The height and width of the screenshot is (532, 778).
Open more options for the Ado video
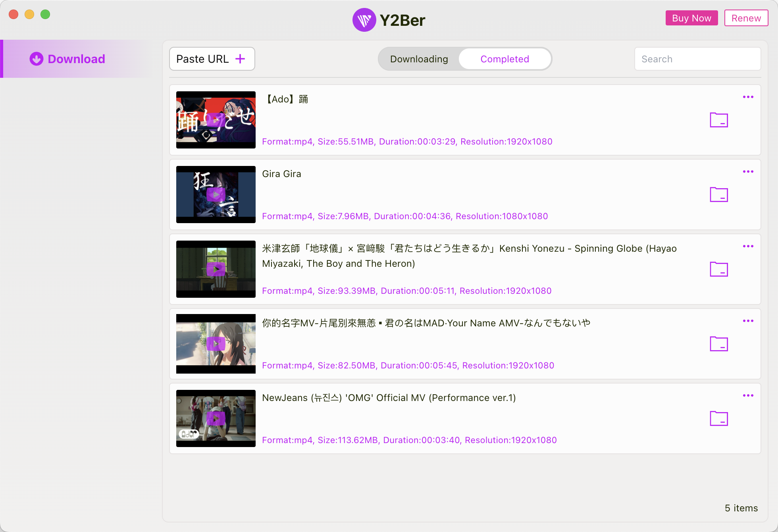748,97
